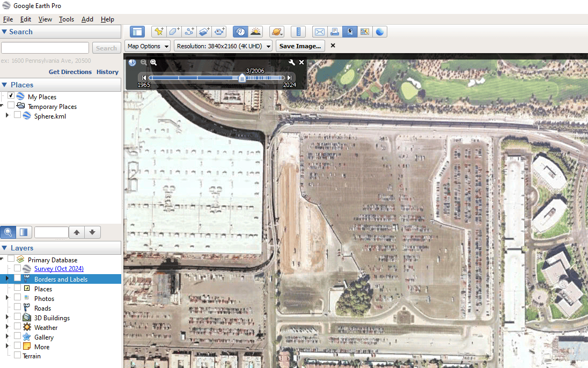Check the Temporary Places checkbox

coord(11,105)
